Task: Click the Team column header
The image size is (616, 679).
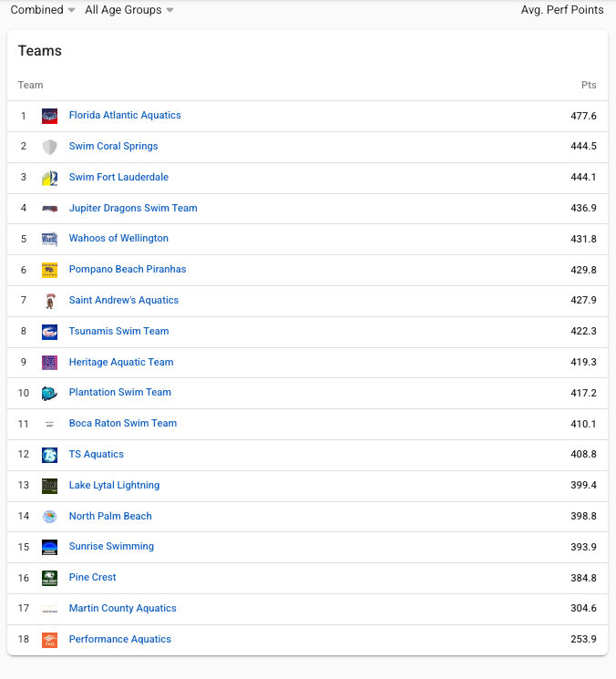Action: (31, 86)
